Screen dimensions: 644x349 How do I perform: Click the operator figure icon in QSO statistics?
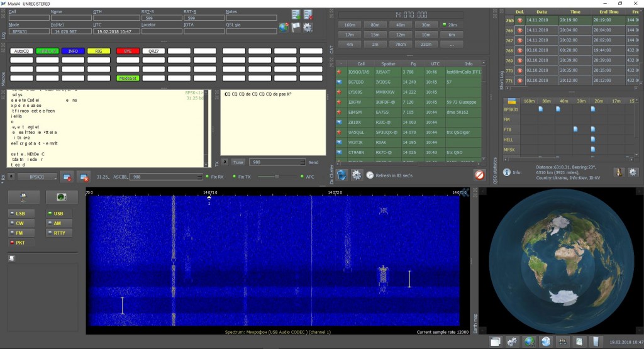(x=619, y=172)
